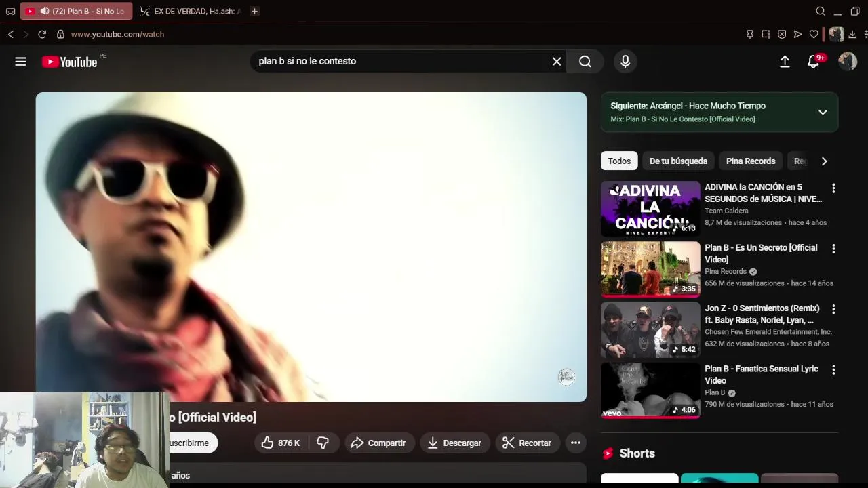
Task: Open the browser profile picture
Action: [837, 34]
